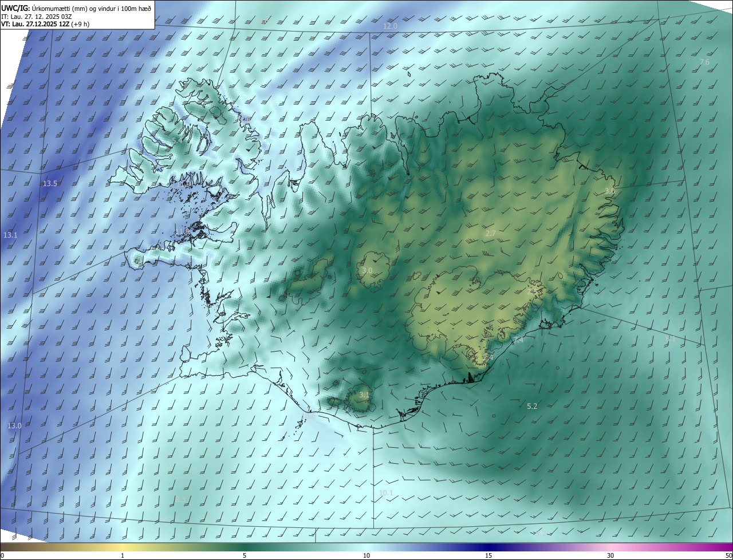This screenshot has height=560, width=733.
Task: Click the '(+9 h)' forecast offset text
Action: click(80, 24)
